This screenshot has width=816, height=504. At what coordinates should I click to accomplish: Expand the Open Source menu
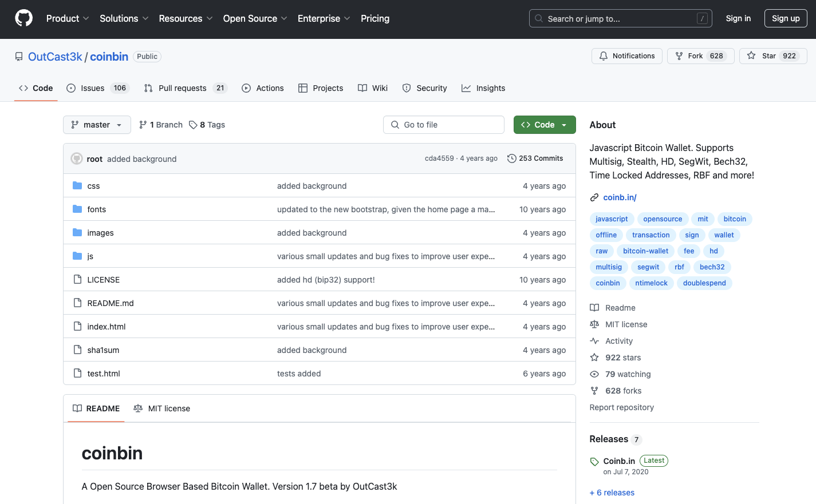[255, 18]
